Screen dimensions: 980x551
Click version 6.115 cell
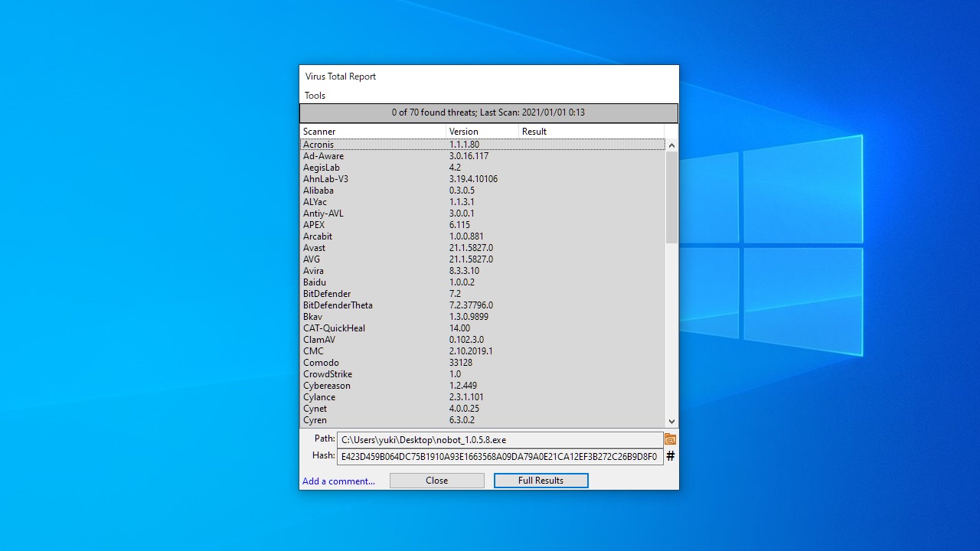click(459, 225)
